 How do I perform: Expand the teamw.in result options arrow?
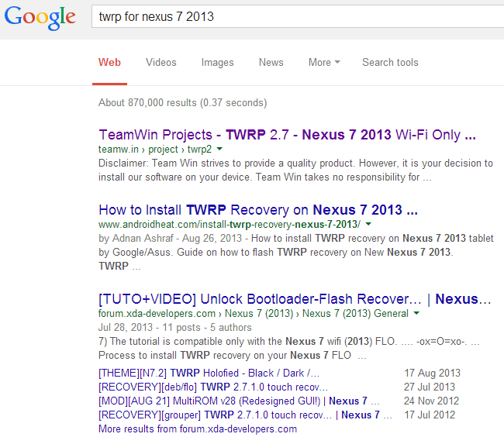220,149
